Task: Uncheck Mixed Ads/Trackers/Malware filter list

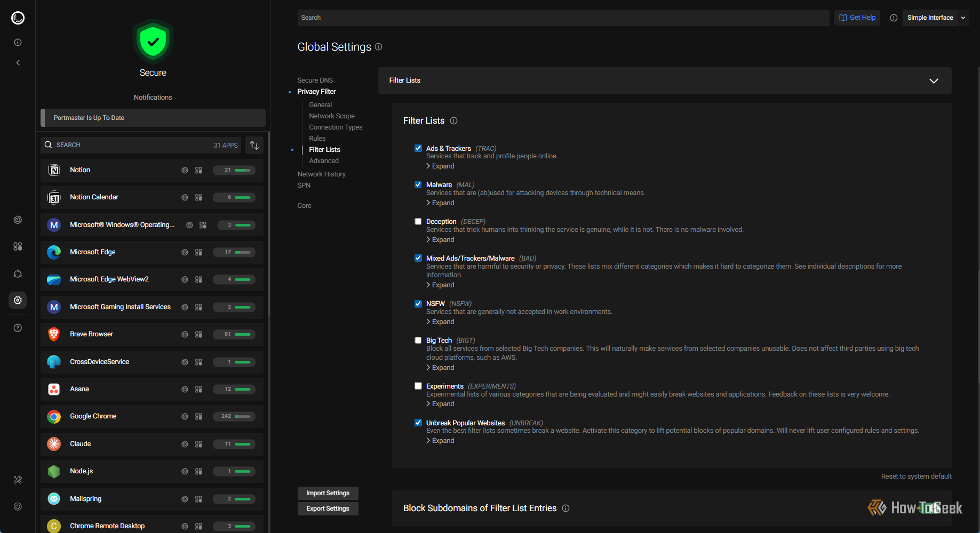Action: (418, 258)
